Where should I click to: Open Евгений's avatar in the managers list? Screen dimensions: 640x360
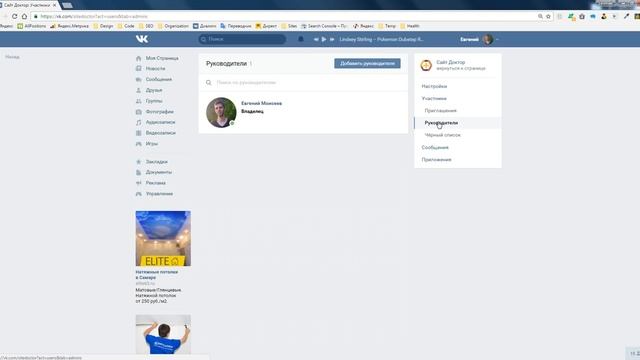pyautogui.click(x=221, y=112)
